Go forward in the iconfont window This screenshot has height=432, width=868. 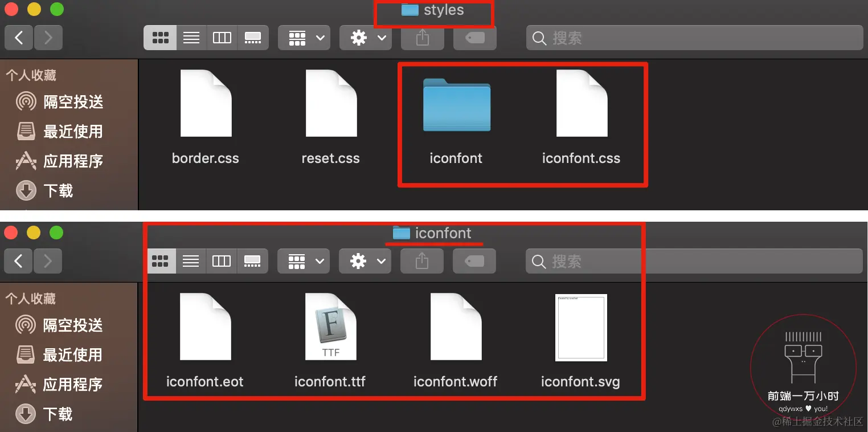click(48, 262)
